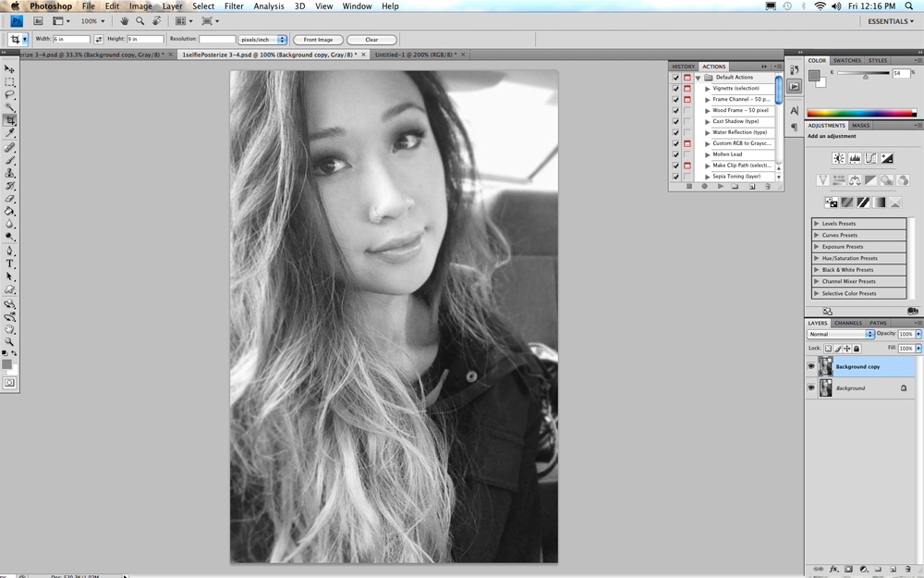
Task: Select the Move tool
Action: coord(9,69)
